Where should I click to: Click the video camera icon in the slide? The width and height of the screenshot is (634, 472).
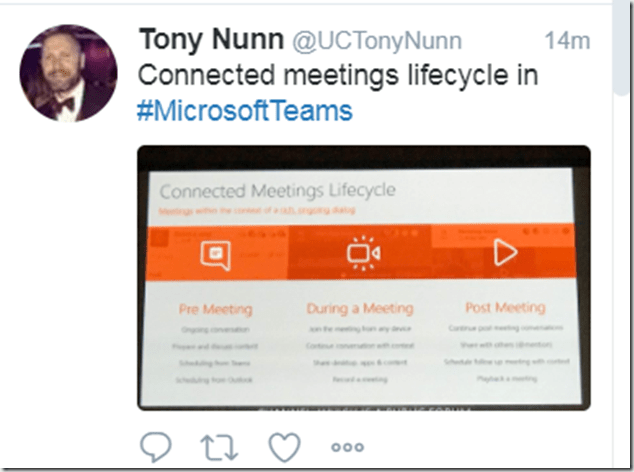coord(362,254)
